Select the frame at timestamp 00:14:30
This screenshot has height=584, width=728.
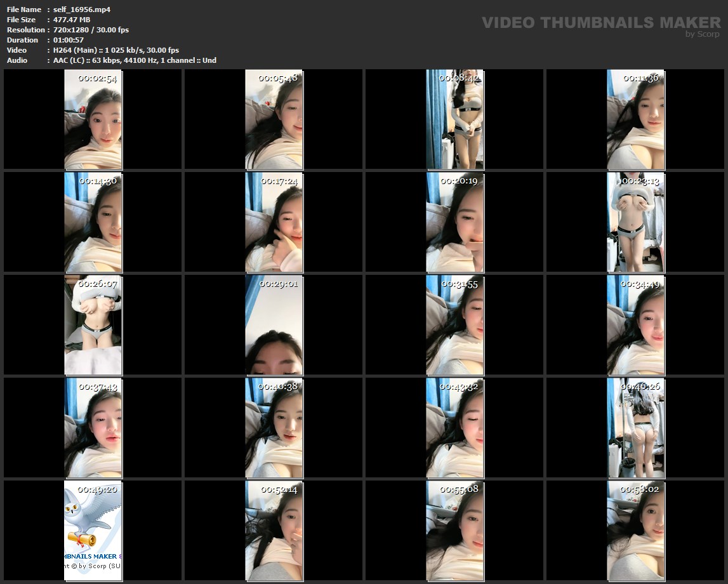tap(93, 222)
